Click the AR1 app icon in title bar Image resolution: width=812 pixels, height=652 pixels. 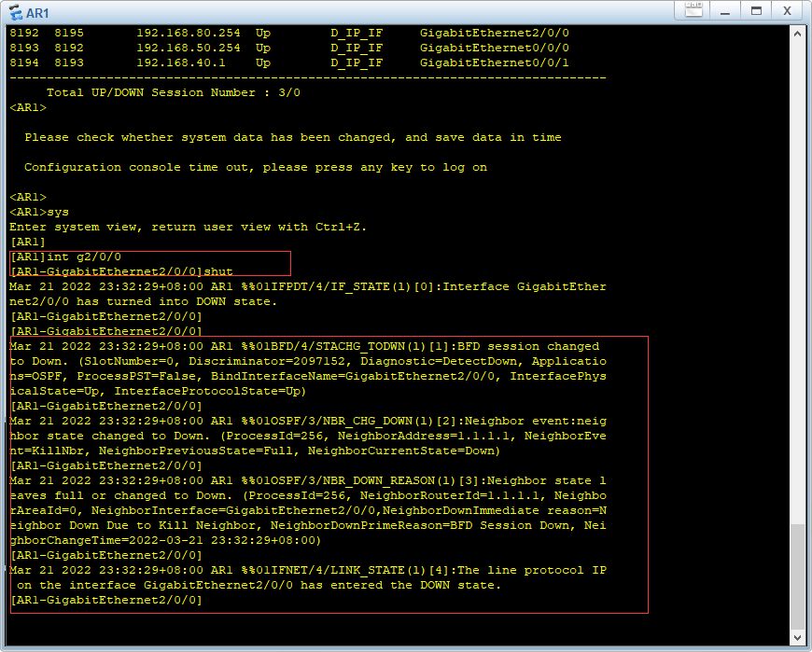click(x=15, y=12)
